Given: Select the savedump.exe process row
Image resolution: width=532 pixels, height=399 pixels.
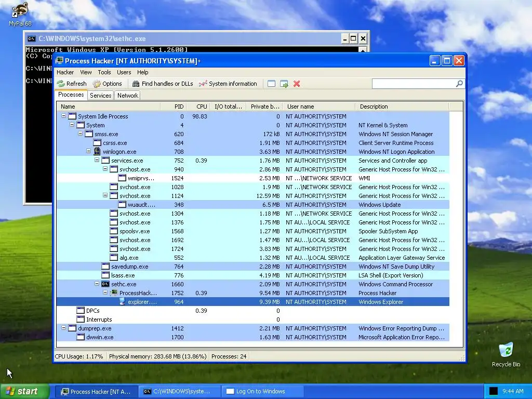Looking at the screenshot, I should 253,267.
